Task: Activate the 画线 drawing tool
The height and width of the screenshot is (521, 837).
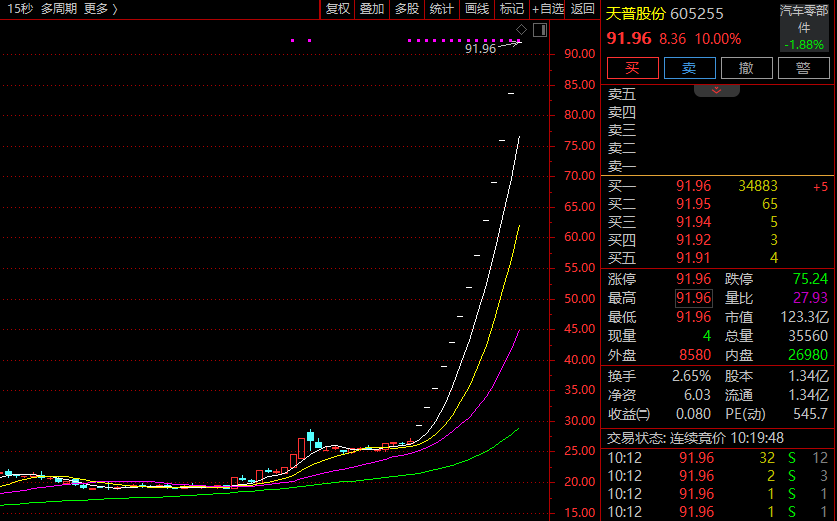Action: pos(477,9)
